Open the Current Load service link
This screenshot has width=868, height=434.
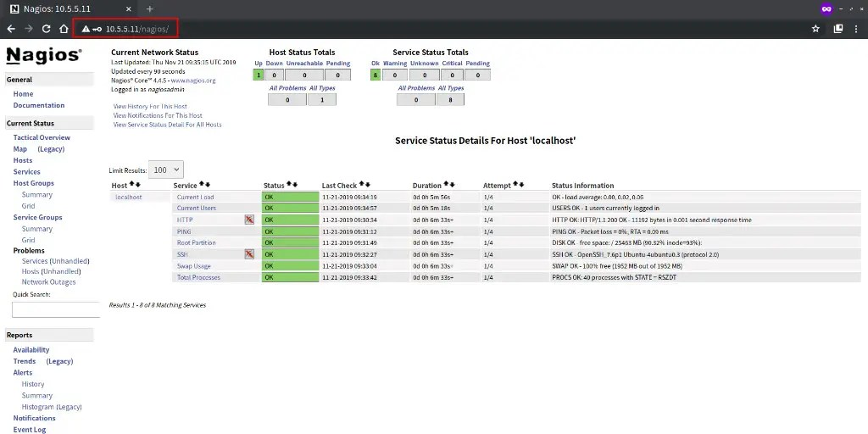click(196, 197)
